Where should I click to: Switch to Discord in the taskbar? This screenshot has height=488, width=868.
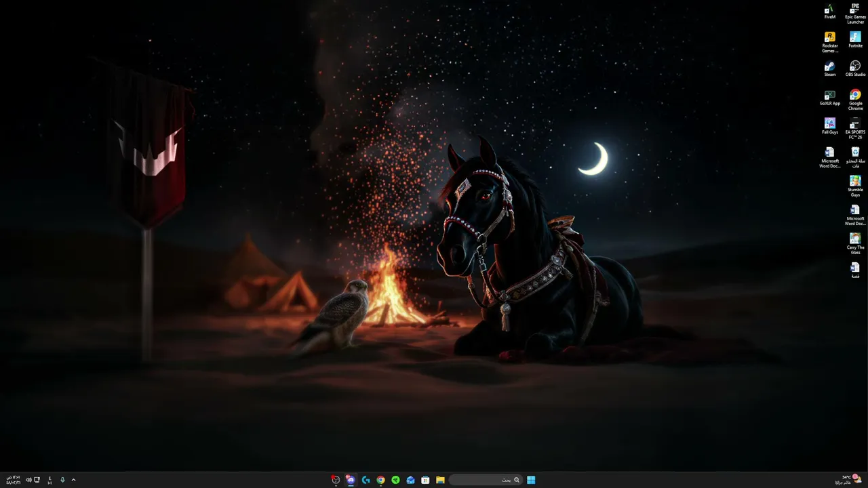pyautogui.click(x=351, y=480)
